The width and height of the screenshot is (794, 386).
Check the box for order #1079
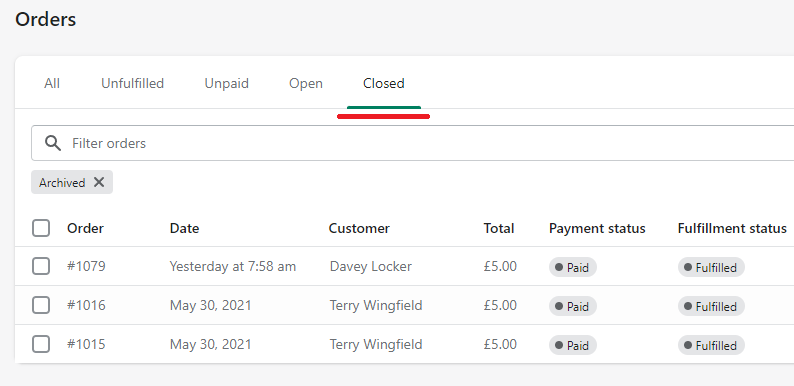click(41, 266)
